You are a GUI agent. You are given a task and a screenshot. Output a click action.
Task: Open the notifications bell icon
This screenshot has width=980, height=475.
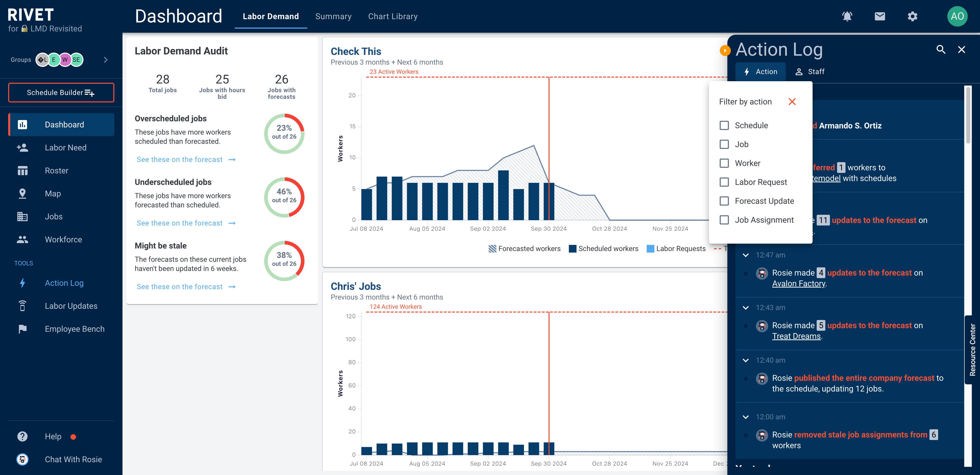[x=847, y=16]
